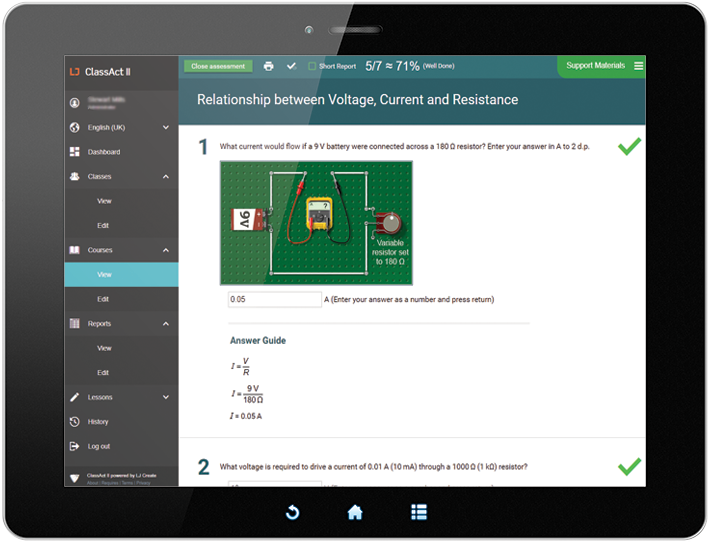Collapse the Classes section chevron
The image size is (710, 542).
[x=166, y=176]
